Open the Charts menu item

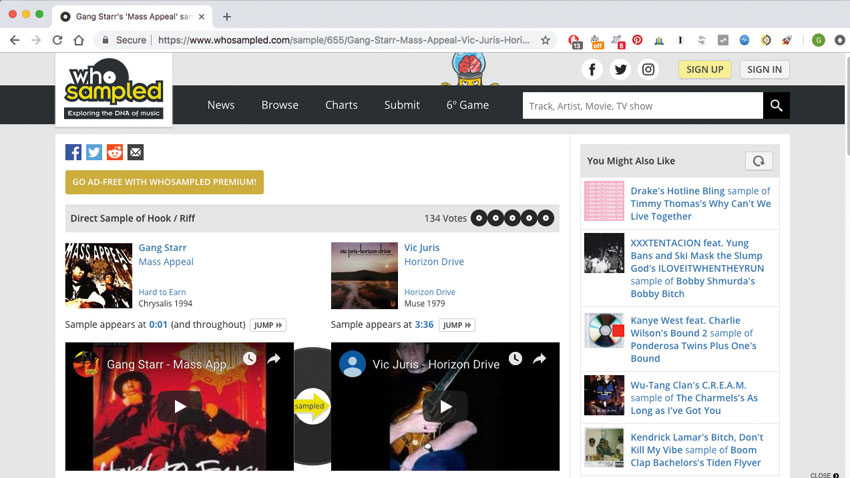click(x=341, y=105)
